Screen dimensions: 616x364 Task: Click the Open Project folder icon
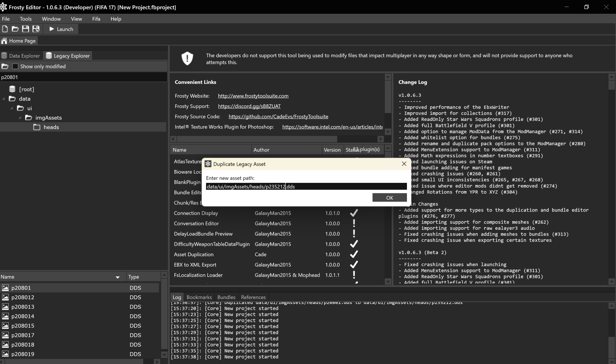click(x=15, y=29)
